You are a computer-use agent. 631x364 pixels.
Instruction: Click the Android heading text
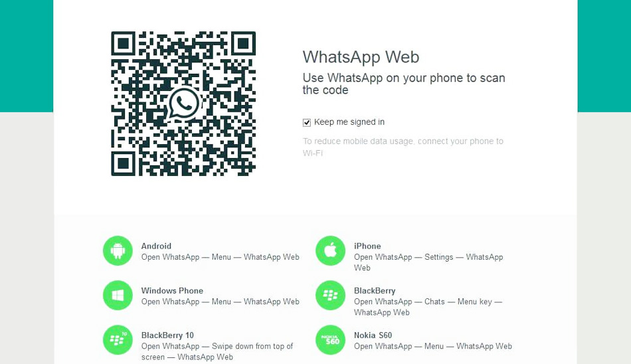click(x=156, y=246)
